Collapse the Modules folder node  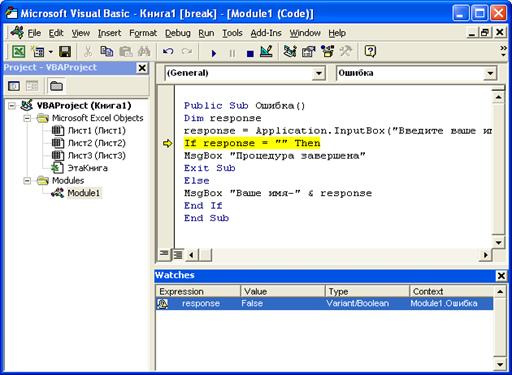27,181
